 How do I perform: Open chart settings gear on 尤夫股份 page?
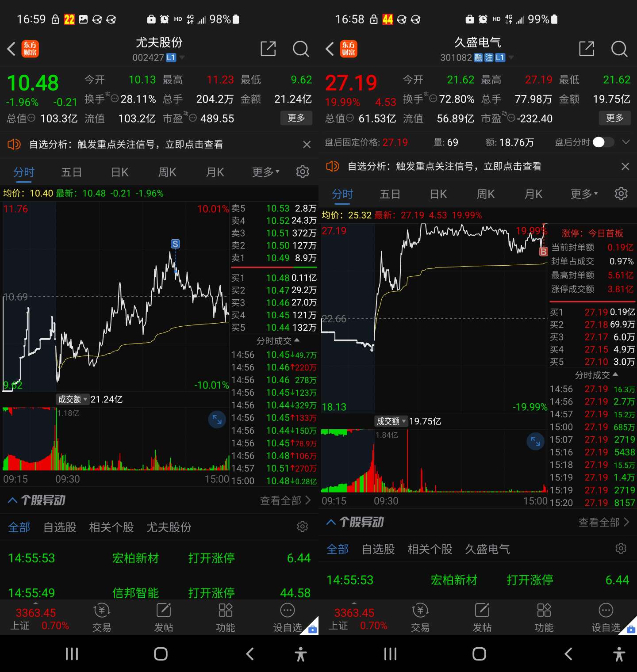303,172
